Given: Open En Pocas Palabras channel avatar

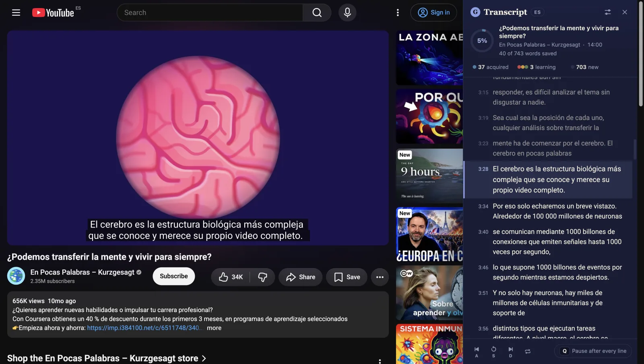Looking at the screenshot, I should tap(16, 276).
